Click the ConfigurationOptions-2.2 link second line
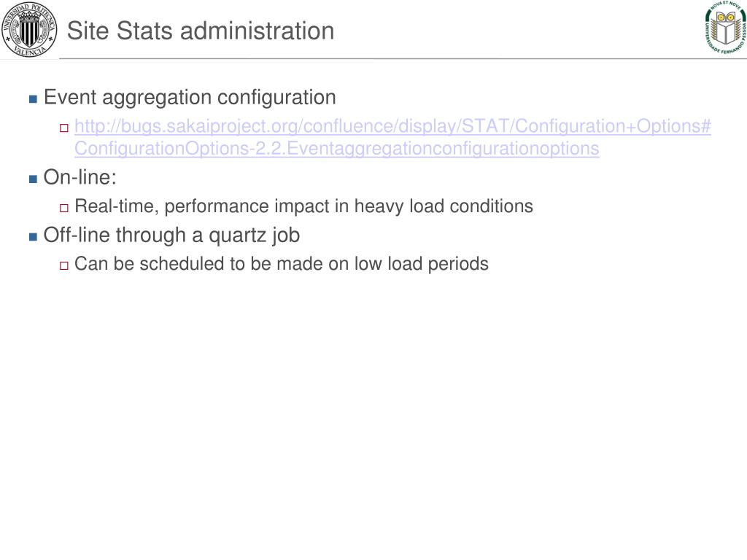Screen dimensions: 747x560 pos(337,149)
